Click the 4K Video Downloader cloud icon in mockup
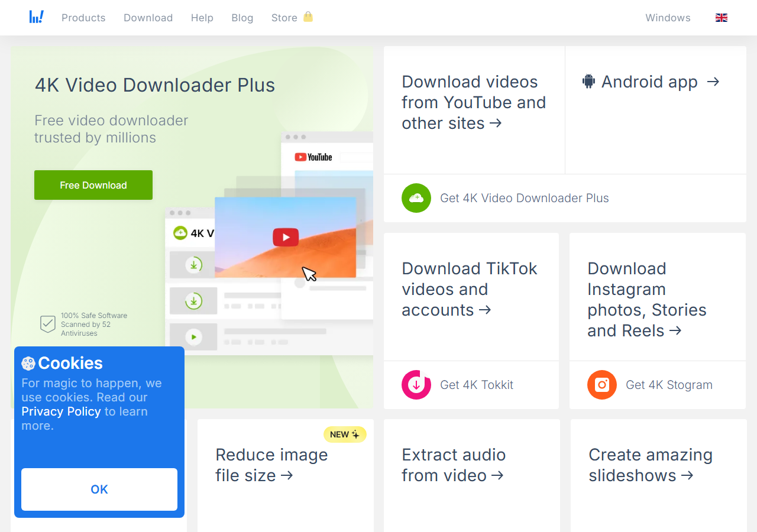This screenshot has height=532, width=757. coord(180,233)
